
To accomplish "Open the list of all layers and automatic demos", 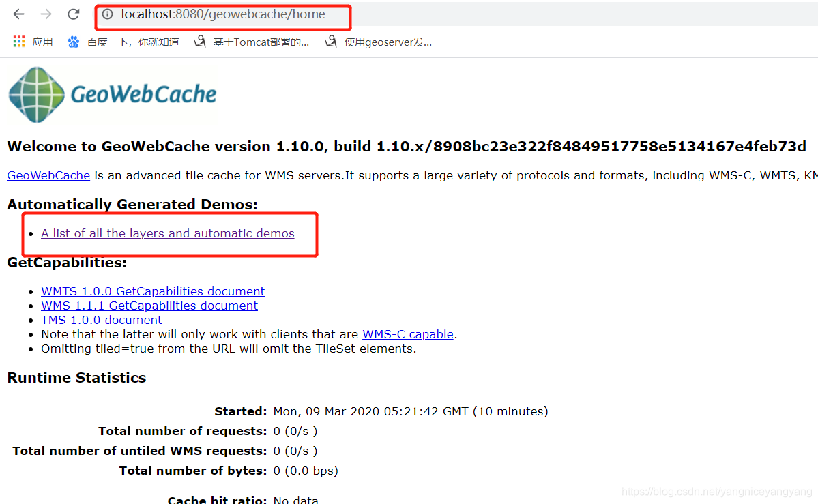I will tap(167, 233).
